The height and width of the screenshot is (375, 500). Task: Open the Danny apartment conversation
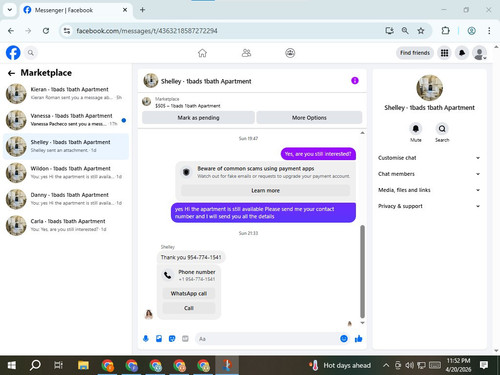(66, 199)
